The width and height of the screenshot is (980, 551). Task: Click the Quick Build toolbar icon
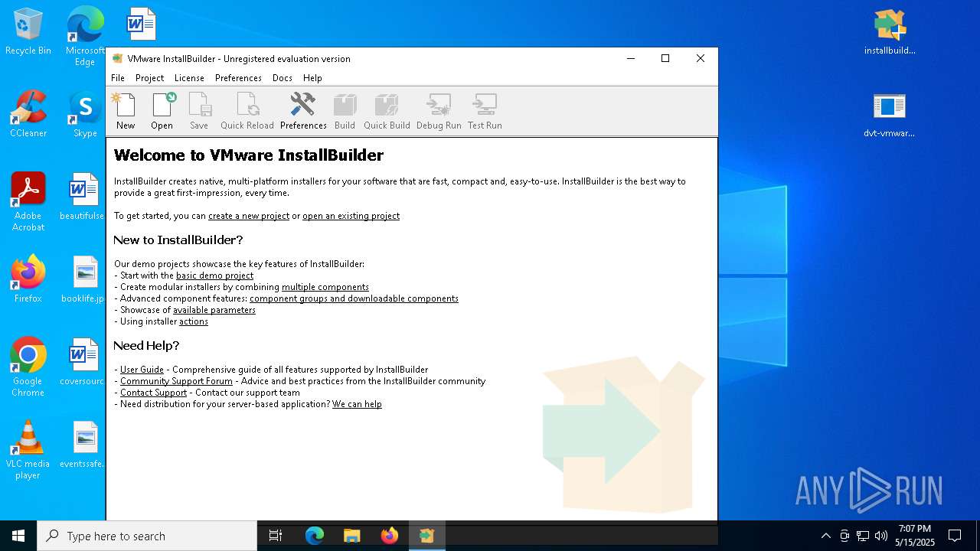tap(387, 112)
